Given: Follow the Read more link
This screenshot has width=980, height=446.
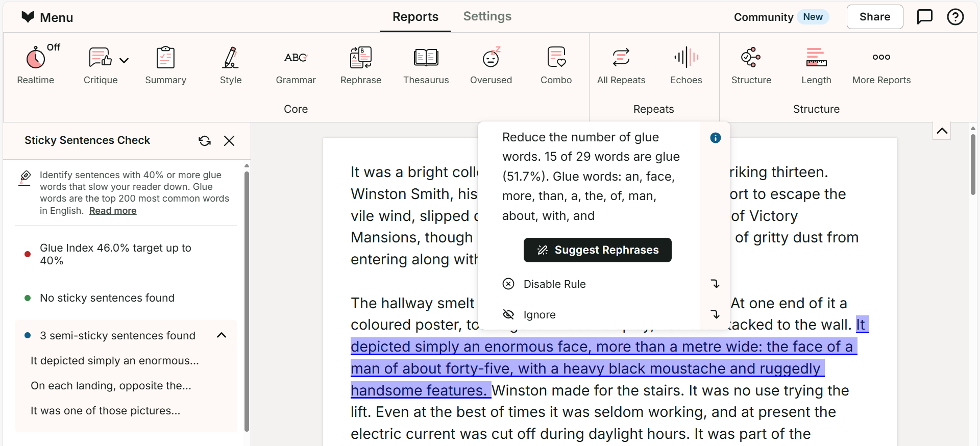Looking at the screenshot, I should [x=113, y=211].
